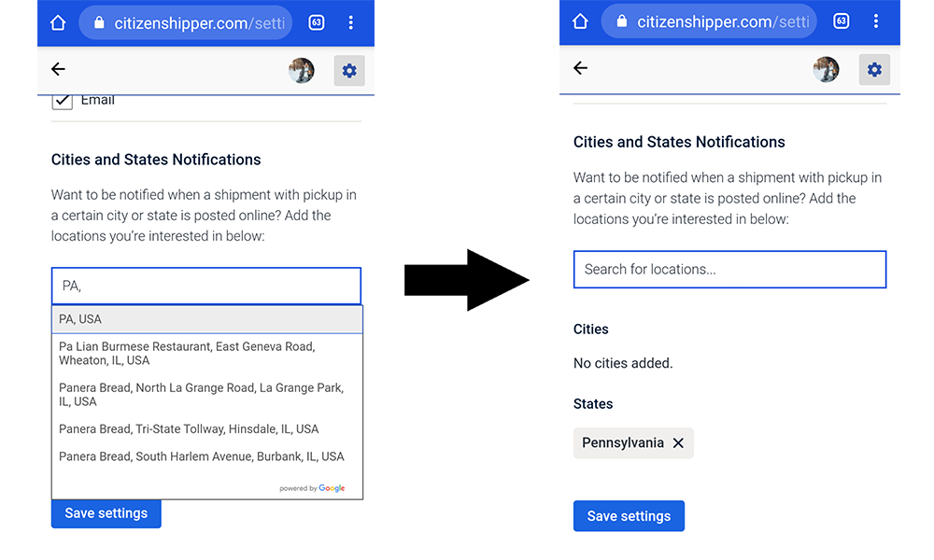Open the tab counter in left browser
This screenshot has width=934, height=560.
[x=317, y=23]
